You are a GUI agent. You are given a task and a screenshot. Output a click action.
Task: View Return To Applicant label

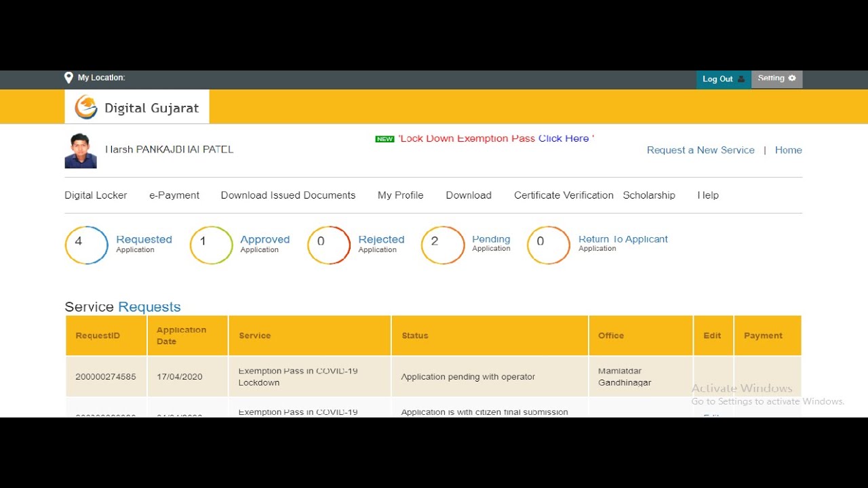(623, 243)
